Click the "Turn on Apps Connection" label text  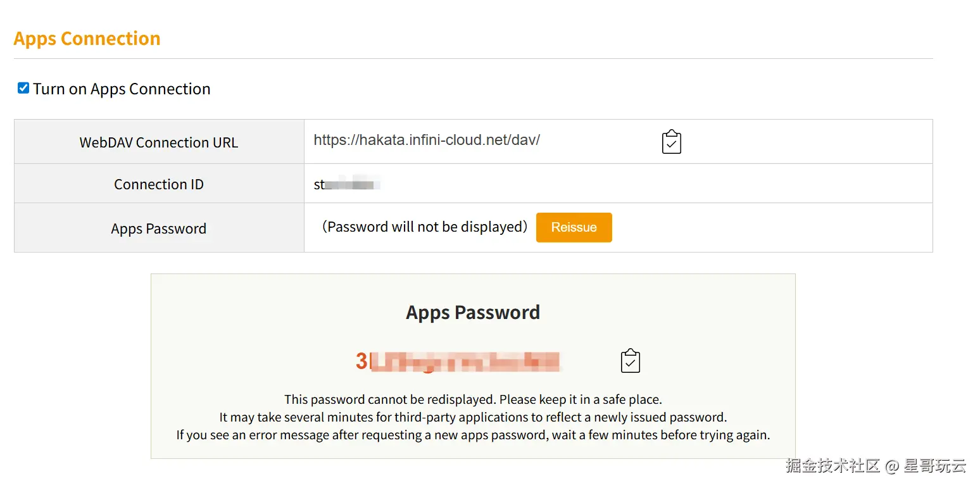(122, 89)
